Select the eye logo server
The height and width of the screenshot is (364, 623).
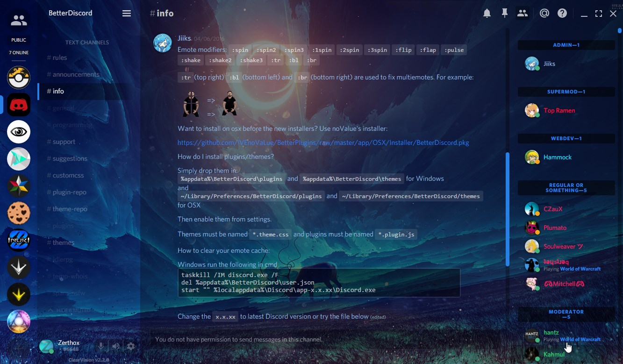click(x=19, y=132)
